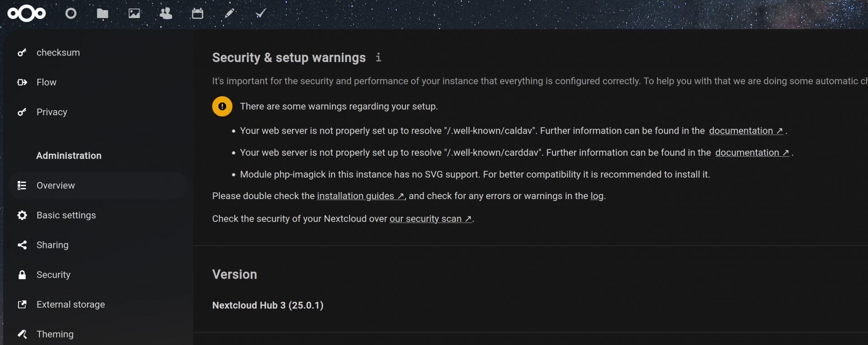Open the Photos app icon
868x345 pixels.
(134, 14)
